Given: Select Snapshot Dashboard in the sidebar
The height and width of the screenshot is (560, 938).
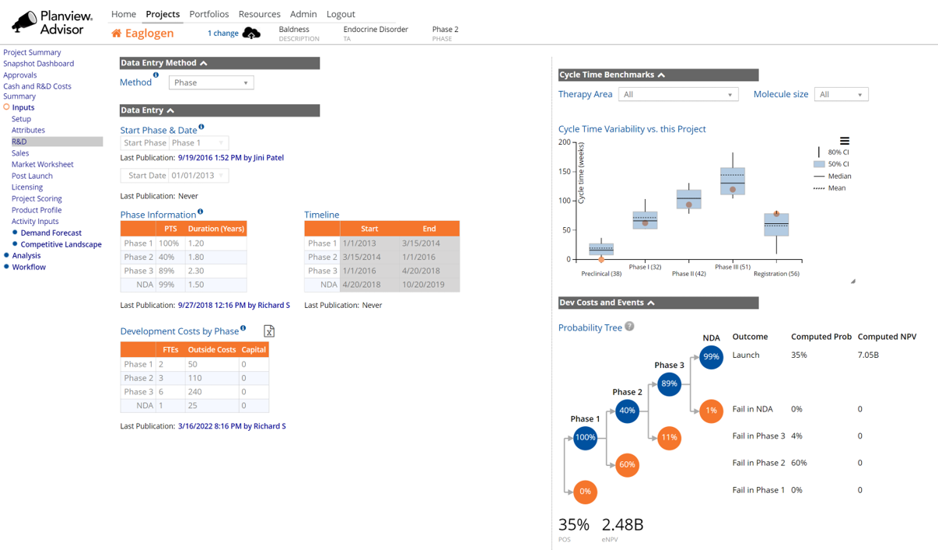Looking at the screenshot, I should point(38,63).
